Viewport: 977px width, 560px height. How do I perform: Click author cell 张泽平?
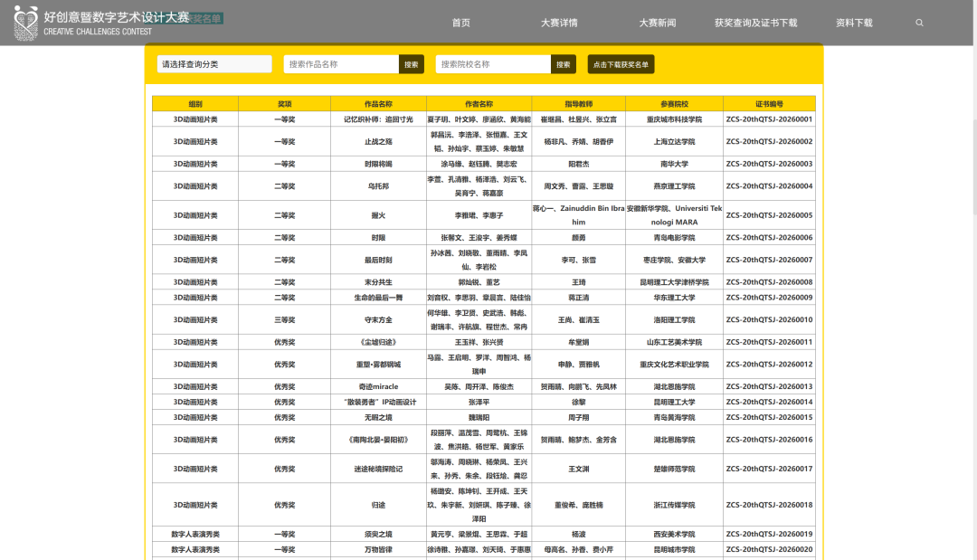479,403
